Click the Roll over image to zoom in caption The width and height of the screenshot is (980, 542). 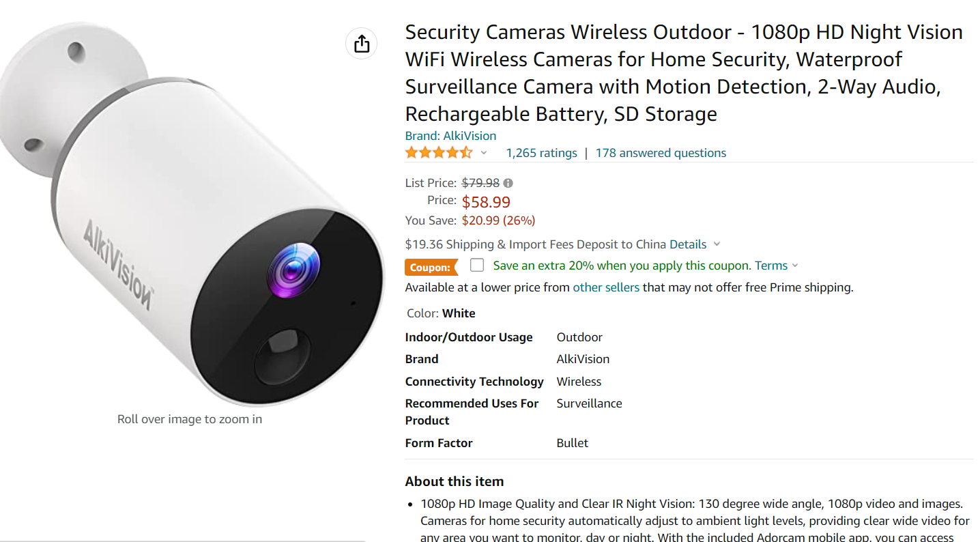[190, 419]
